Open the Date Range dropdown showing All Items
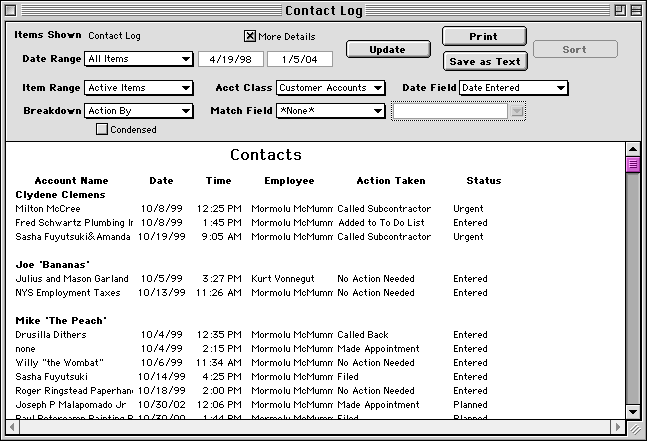The width and height of the screenshot is (647, 441). 139,59
